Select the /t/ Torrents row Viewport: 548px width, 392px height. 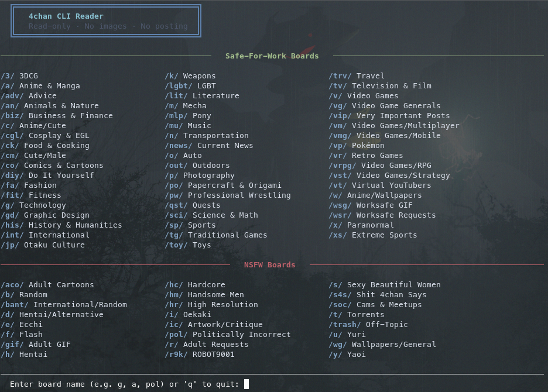(x=357, y=314)
